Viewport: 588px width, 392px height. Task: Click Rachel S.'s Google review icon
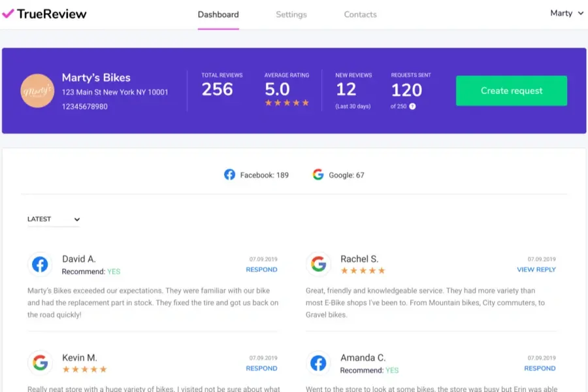tap(318, 264)
